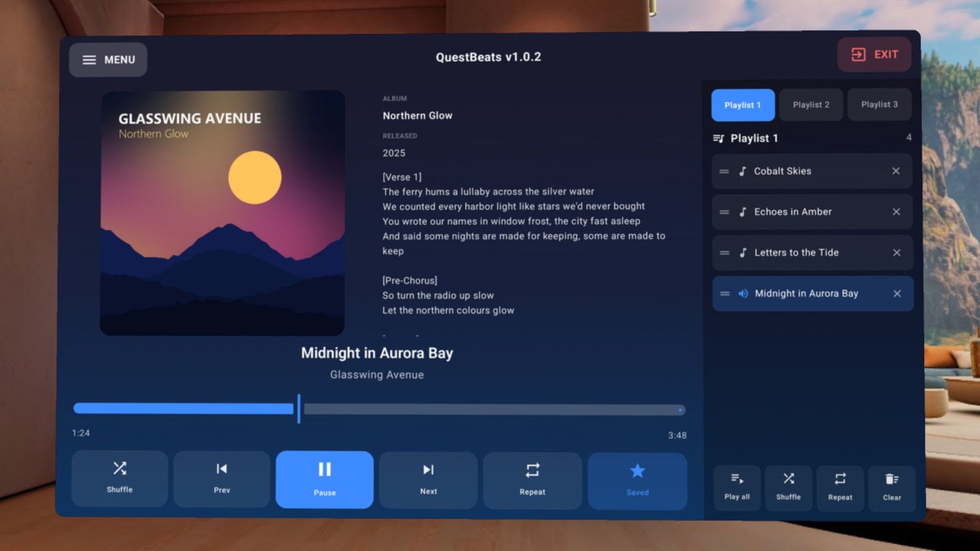Open the MENU hamburger button

108,60
